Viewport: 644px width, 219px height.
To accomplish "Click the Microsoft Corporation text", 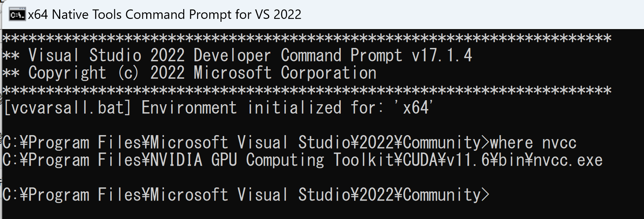I will point(285,73).
